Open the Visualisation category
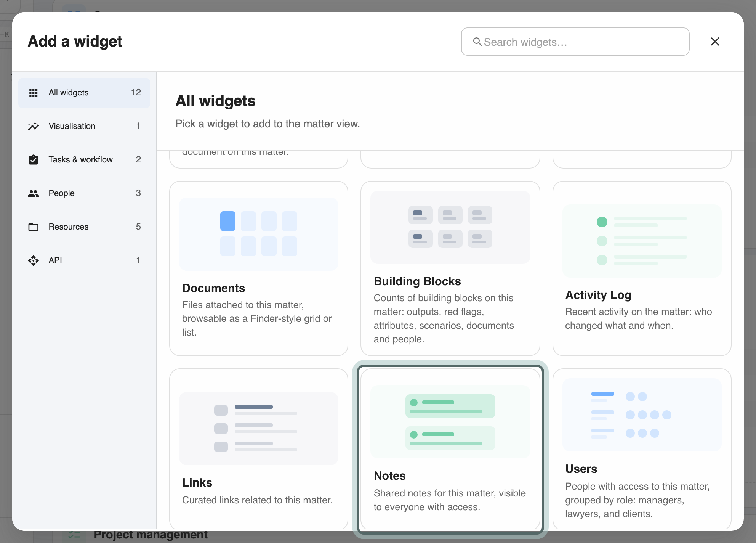Viewport: 756px width, 543px height. pos(84,126)
